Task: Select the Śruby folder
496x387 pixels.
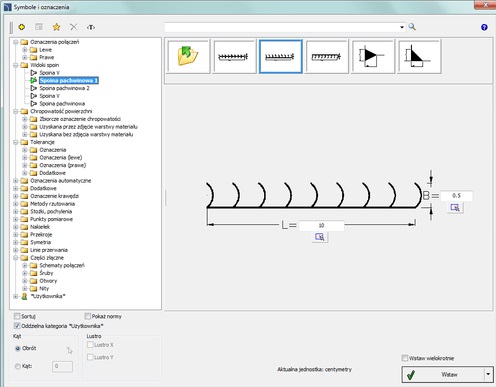Action: point(46,273)
